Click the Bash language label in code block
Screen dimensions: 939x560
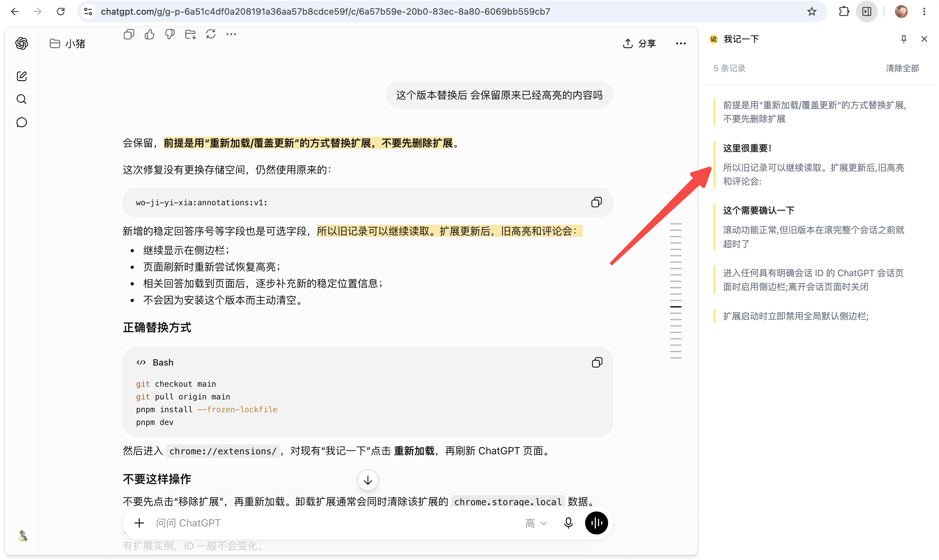coord(163,363)
